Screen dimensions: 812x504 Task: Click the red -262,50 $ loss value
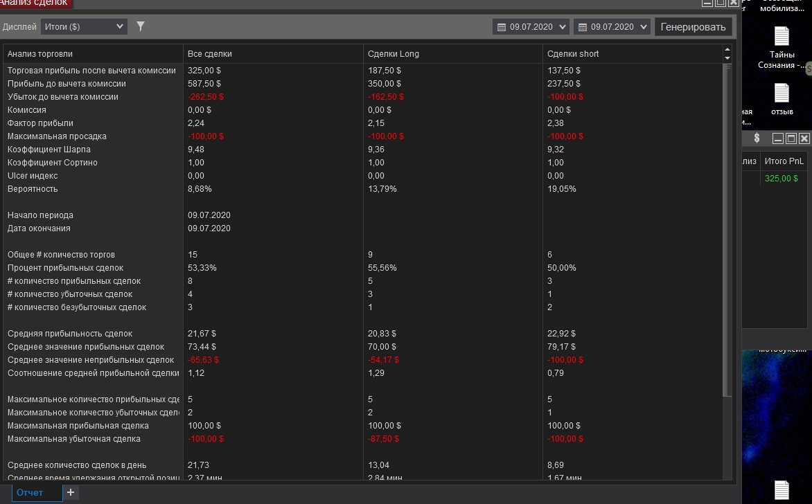[x=206, y=97]
